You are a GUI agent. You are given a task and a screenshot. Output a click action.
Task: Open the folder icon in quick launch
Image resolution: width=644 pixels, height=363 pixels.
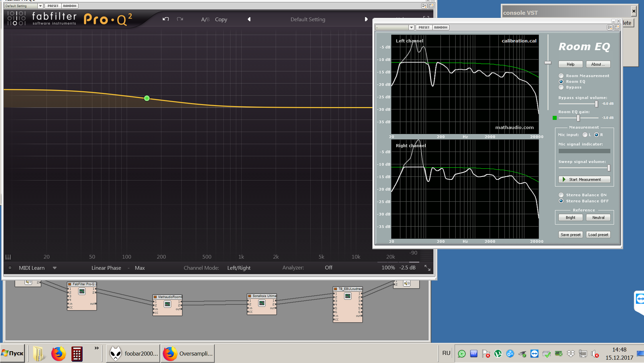(x=38, y=354)
